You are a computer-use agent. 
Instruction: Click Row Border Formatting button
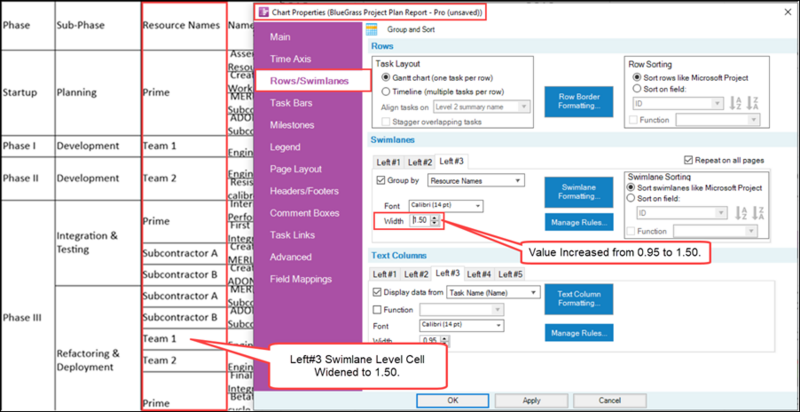click(x=579, y=101)
